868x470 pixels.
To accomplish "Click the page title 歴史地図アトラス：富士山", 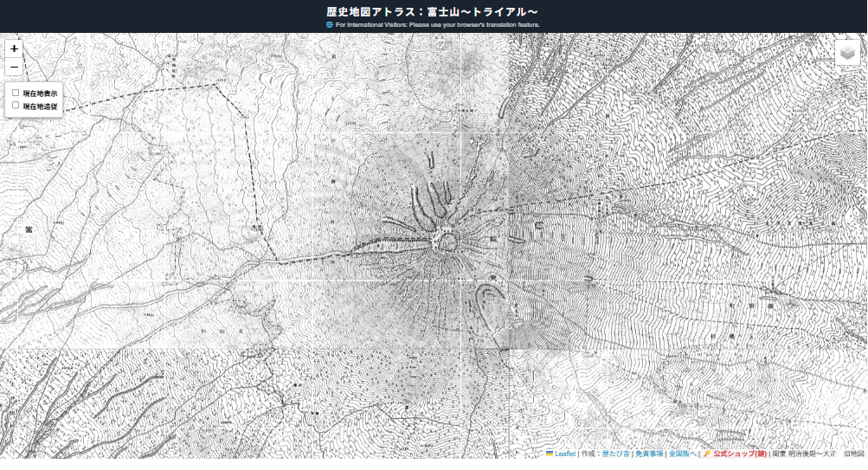I will coord(432,11).
